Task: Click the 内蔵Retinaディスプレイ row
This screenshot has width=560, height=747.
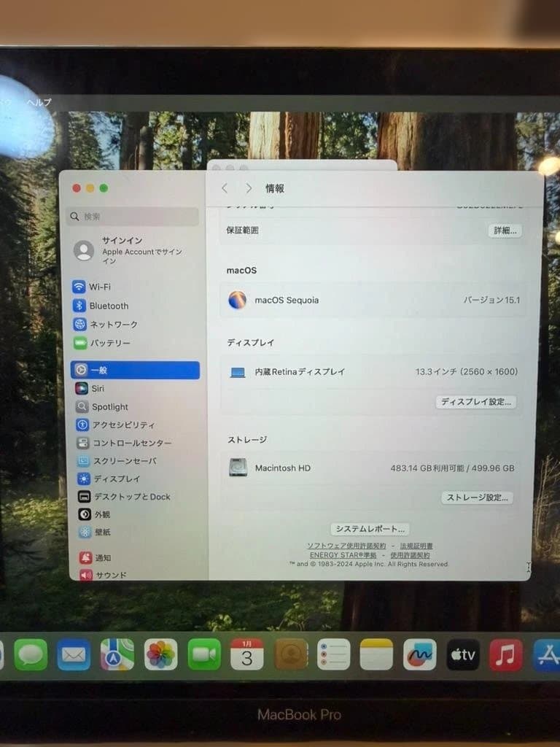Action: point(373,371)
